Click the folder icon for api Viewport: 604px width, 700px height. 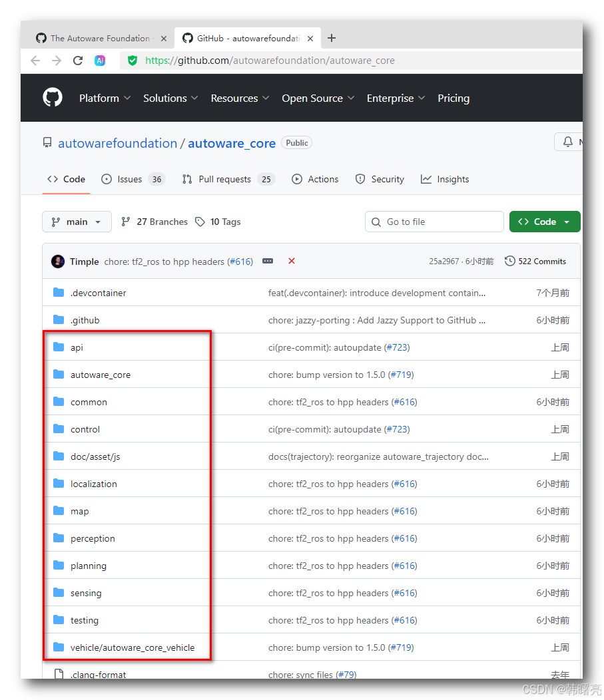point(59,347)
